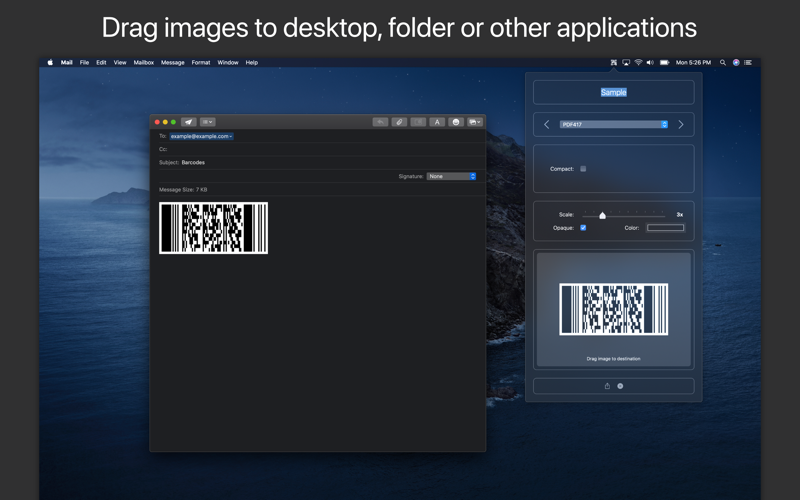Click the Scale slider handle

click(603, 215)
